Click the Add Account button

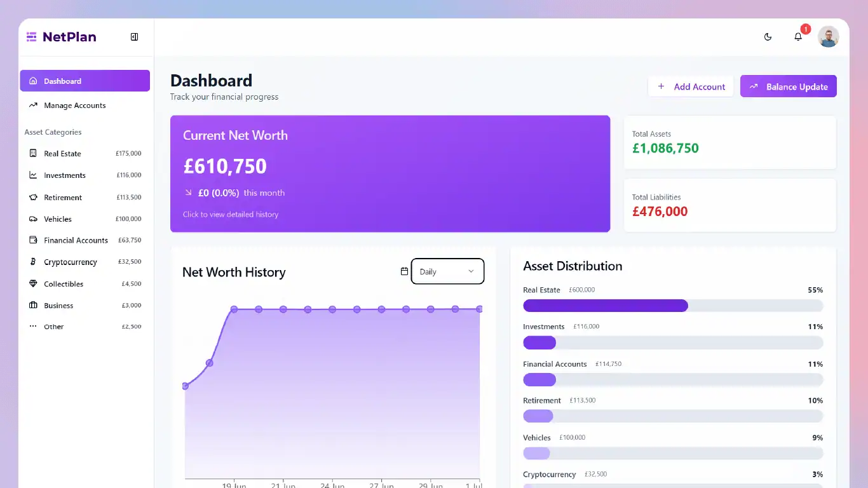coord(691,86)
